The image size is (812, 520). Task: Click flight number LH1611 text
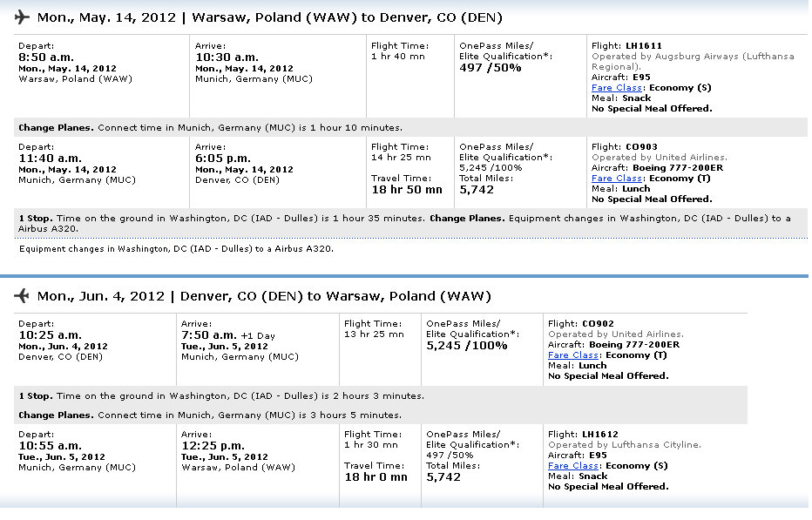click(644, 45)
